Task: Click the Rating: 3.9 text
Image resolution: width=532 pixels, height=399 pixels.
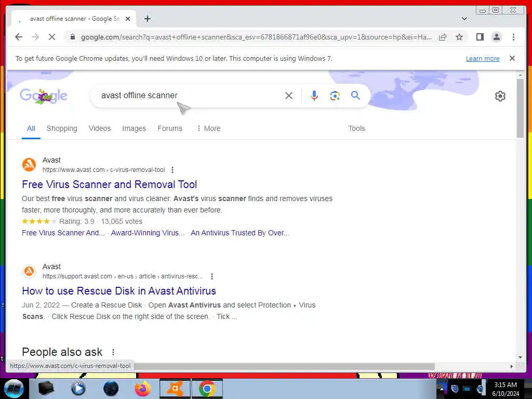Action: [77, 221]
